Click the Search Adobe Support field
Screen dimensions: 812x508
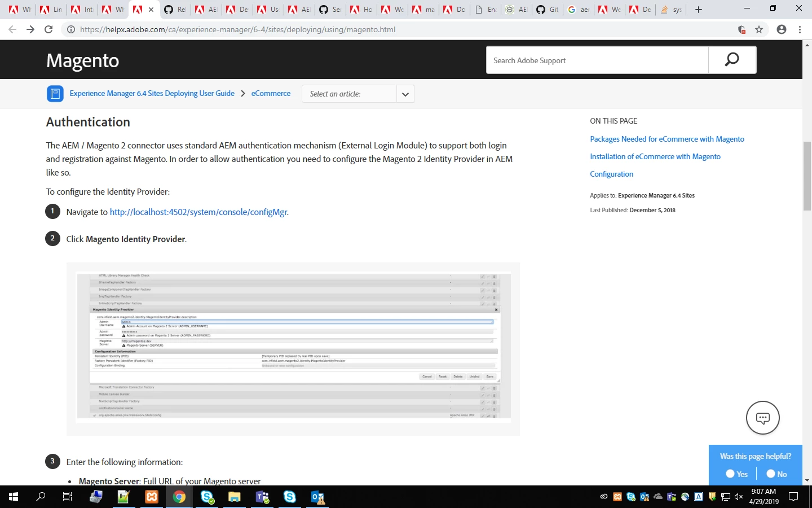(x=598, y=60)
